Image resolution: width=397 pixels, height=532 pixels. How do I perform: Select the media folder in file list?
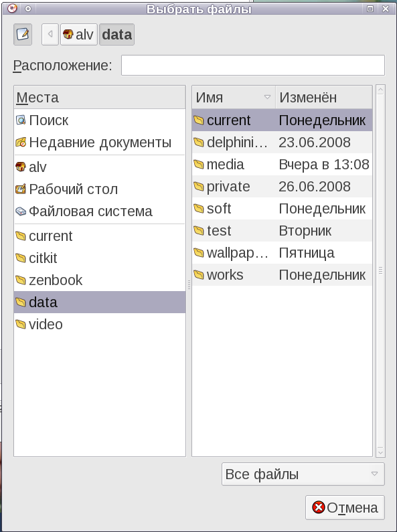pos(282,165)
